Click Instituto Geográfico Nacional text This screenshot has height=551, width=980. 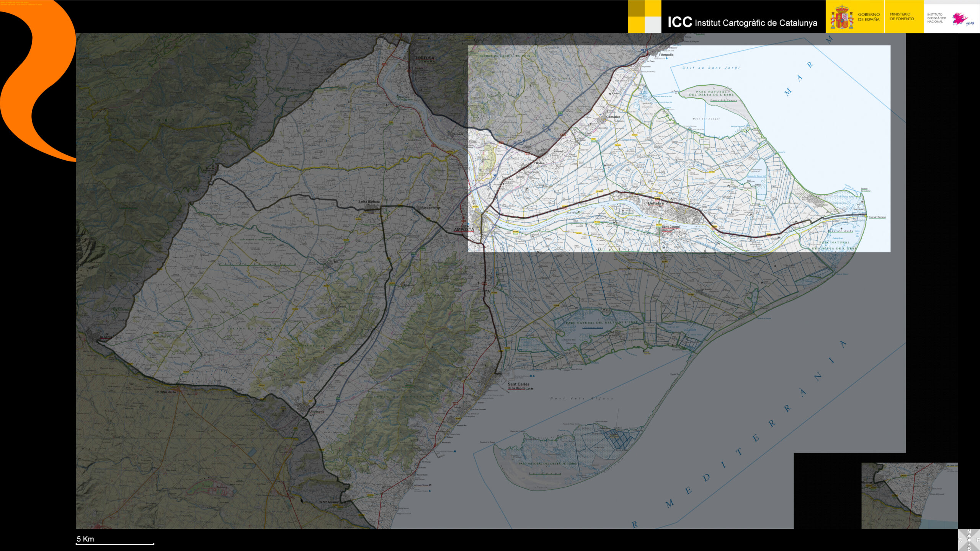936,18
